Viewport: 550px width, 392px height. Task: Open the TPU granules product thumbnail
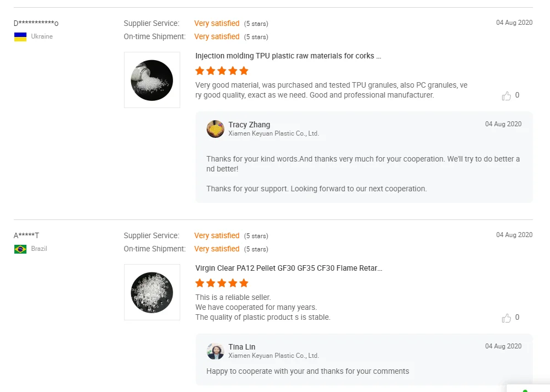[x=152, y=80]
